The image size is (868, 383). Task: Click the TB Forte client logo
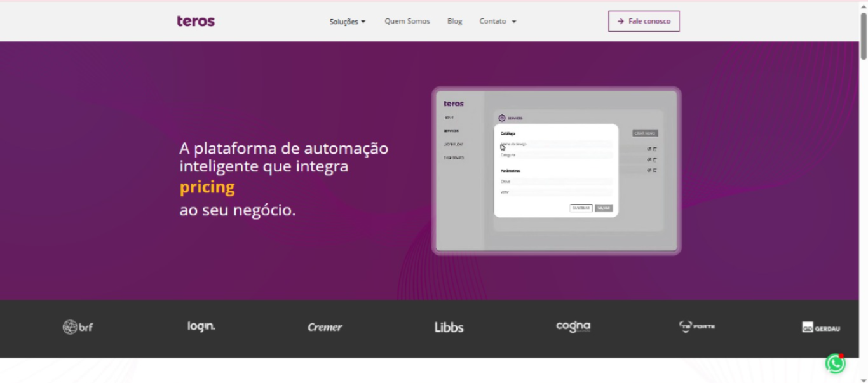coord(697,326)
